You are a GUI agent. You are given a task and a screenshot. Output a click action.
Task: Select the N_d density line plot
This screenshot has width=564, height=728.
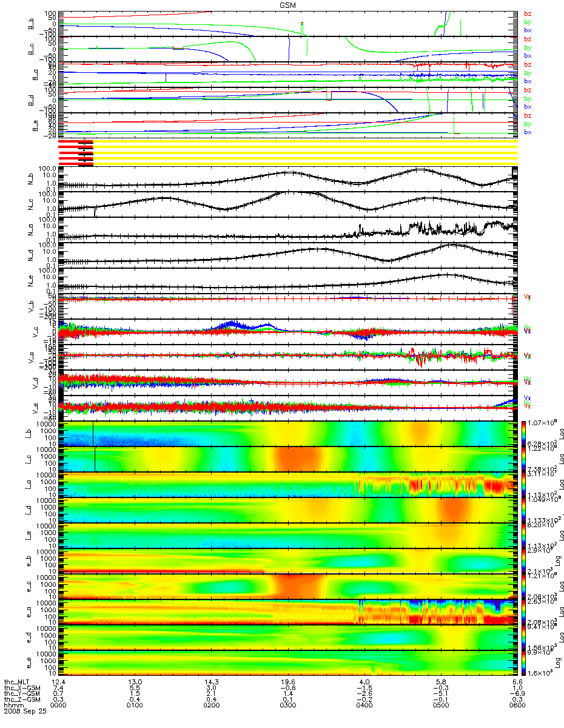[x=288, y=254]
